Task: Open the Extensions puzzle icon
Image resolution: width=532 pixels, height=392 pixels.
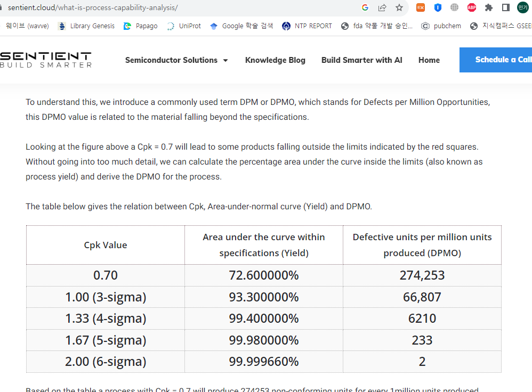Action: (489, 7)
